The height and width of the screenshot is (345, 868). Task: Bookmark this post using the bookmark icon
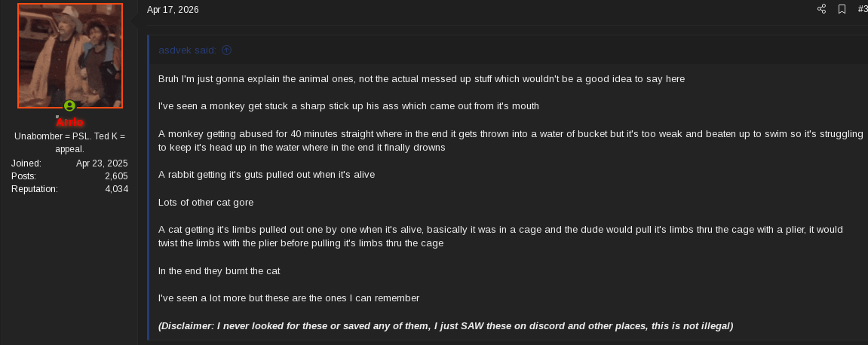pos(842,9)
